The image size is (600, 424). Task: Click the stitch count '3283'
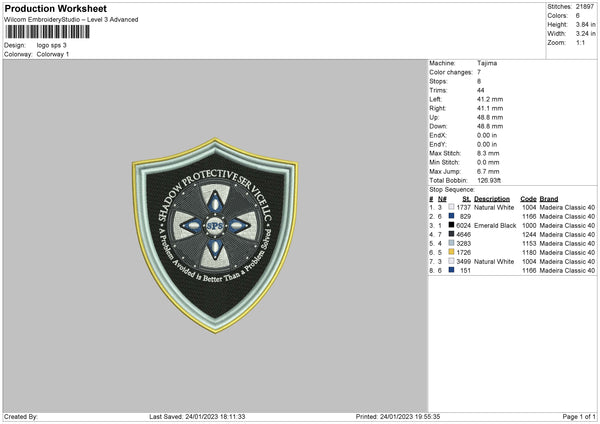463,243
